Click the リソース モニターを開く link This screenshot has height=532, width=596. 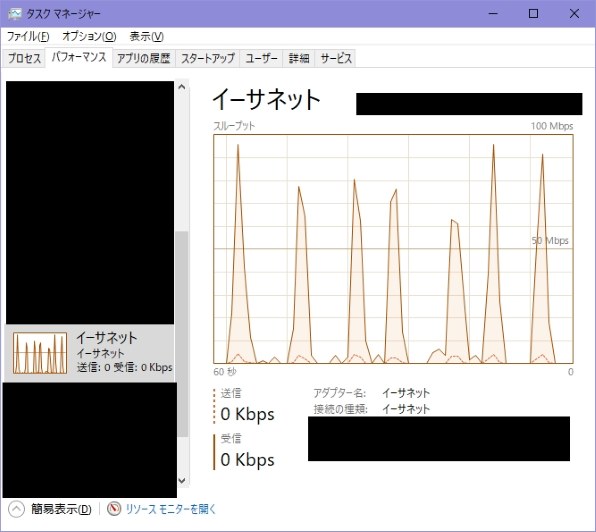point(171,509)
